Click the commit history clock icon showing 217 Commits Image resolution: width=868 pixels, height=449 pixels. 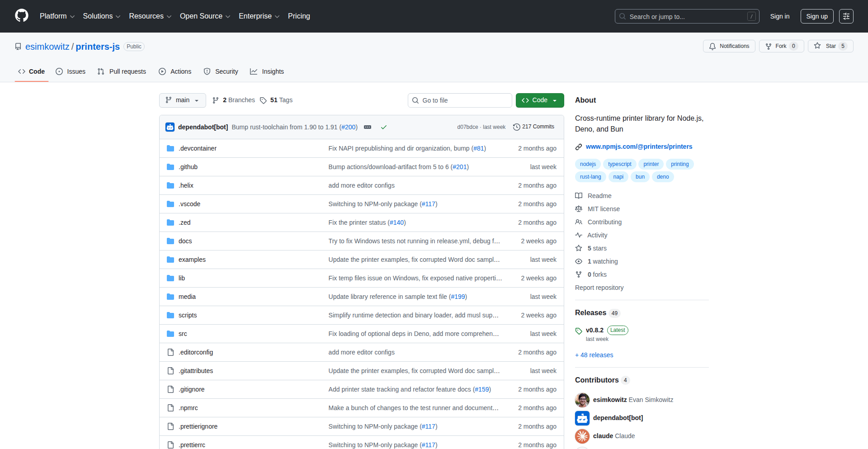point(517,127)
